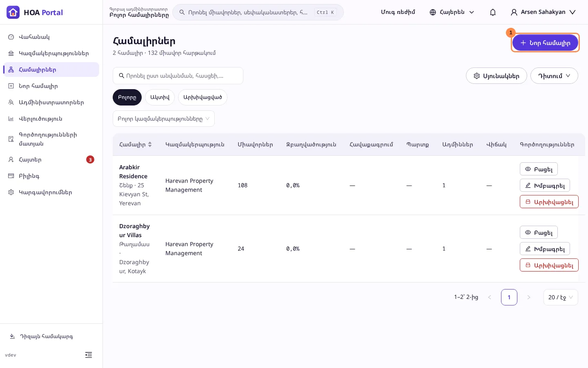Toggle Մուգ ռեժիմ dark mode
This screenshot has width=588, height=368.
pos(398,12)
